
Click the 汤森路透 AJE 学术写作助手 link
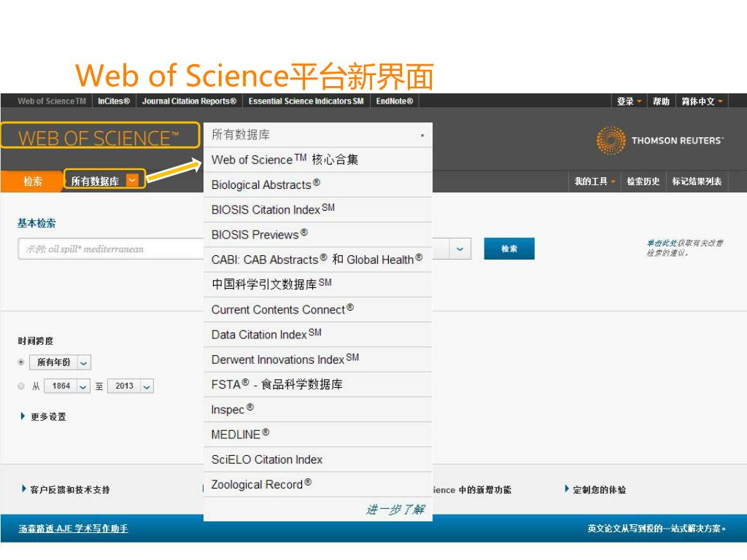tap(74, 529)
